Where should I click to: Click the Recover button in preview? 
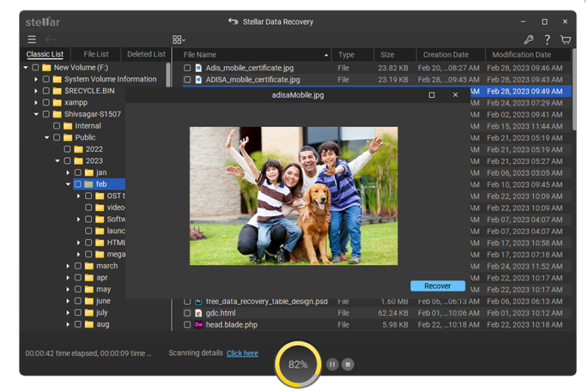pyautogui.click(x=437, y=286)
